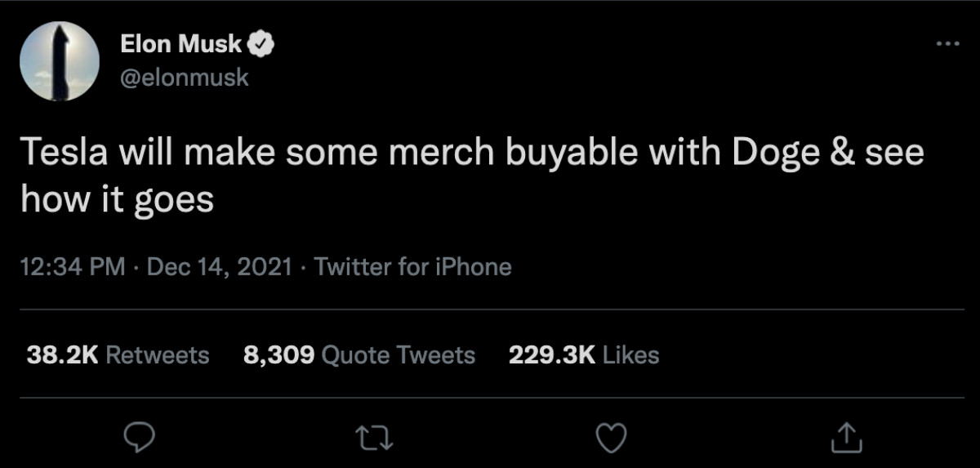The width and height of the screenshot is (980, 468).
Task: Like the tweet with the heart icon
Action: tap(611, 438)
